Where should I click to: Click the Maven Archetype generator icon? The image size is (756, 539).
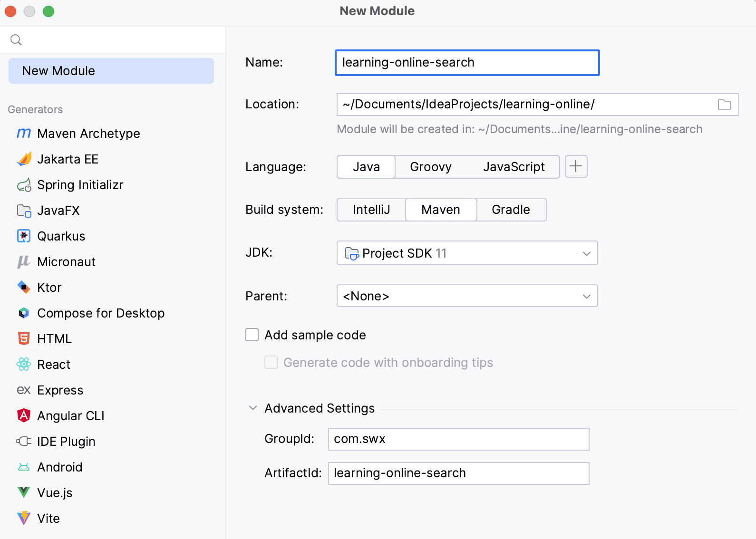click(x=24, y=134)
